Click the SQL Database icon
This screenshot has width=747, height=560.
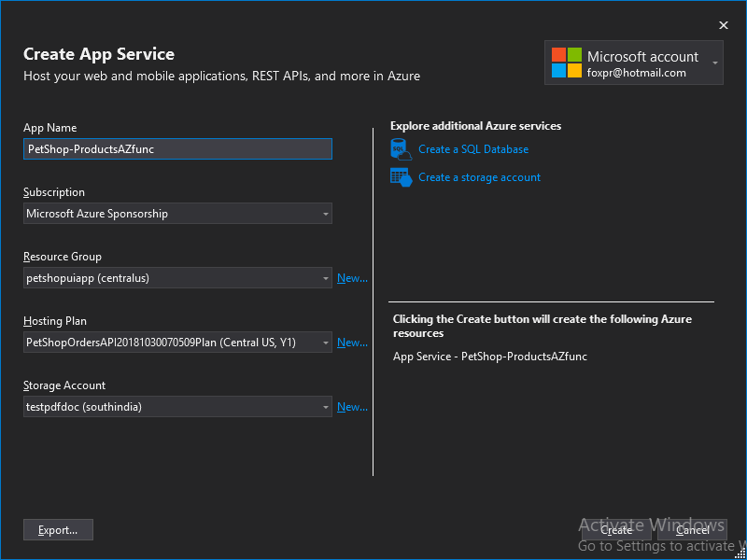coord(401,149)
